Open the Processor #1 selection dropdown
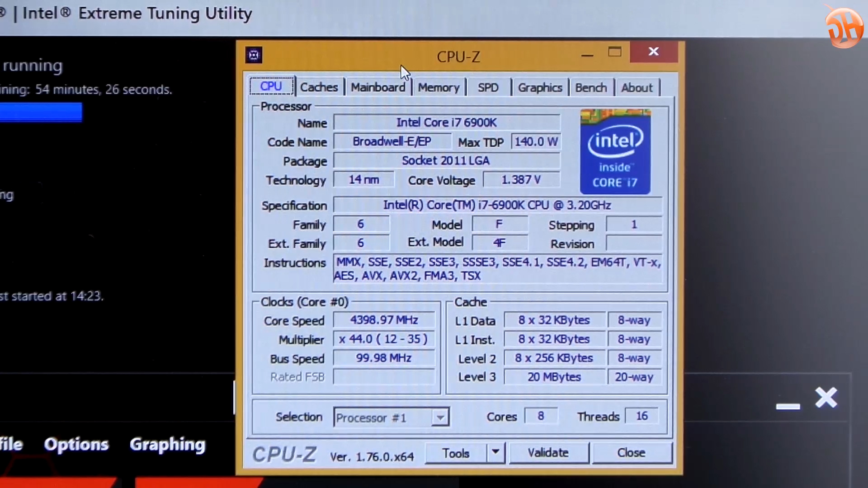The image size is (868, 488). pyautogui.click(x=391, y=417)
